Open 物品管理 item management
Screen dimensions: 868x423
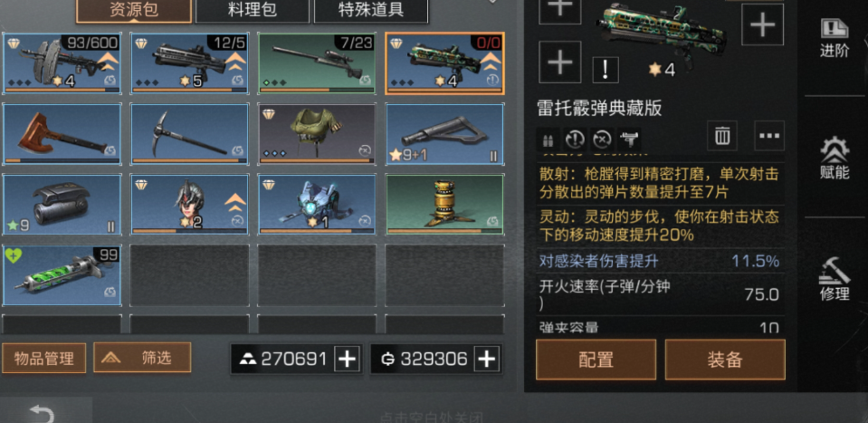click(x=44, y=358)
